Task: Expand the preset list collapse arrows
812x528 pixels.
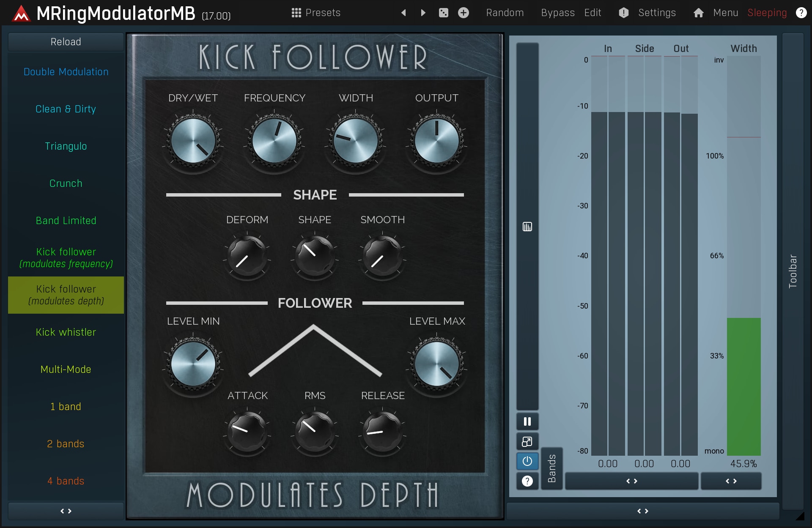Action: tap(66, 511)
